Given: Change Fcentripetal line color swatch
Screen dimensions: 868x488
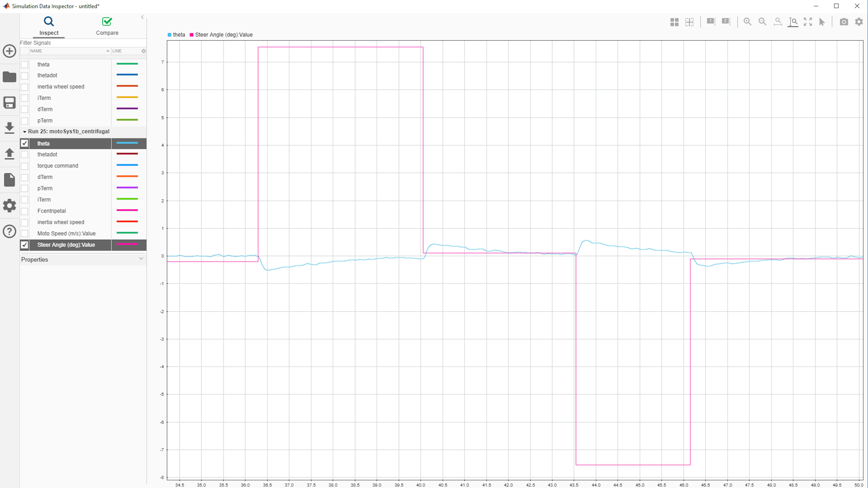Looking at the screenshot, I should 127,210.
